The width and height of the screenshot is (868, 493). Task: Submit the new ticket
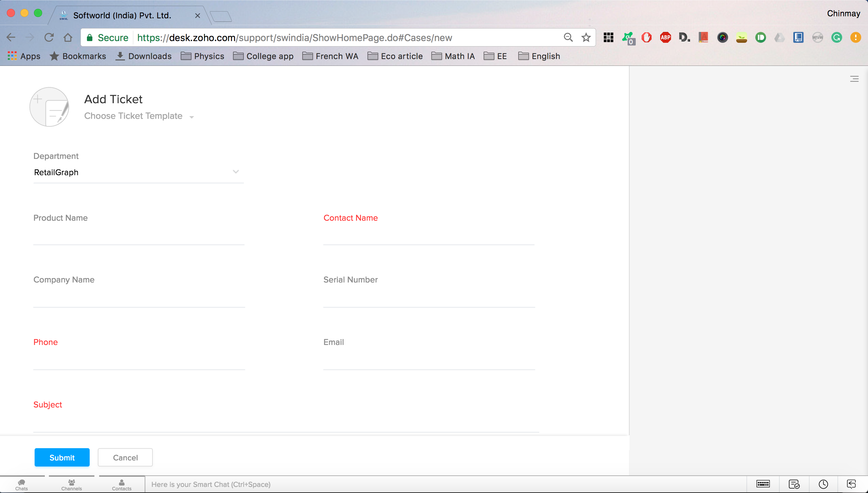[62, 457]
